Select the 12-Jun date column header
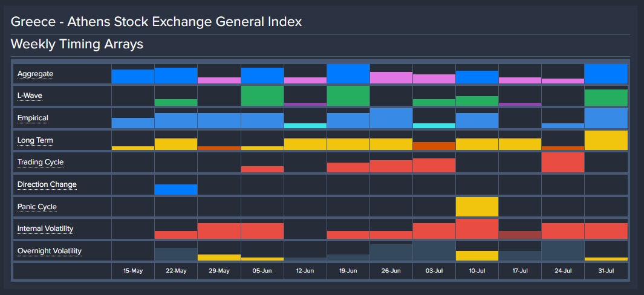This screenshot has height=295, width=644. [305, 271]
